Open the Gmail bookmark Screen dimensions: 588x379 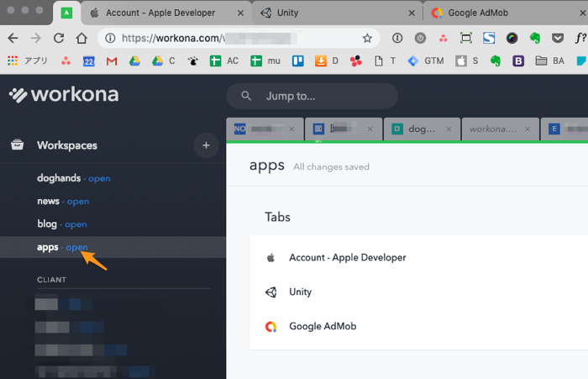[x=112, y=61]
